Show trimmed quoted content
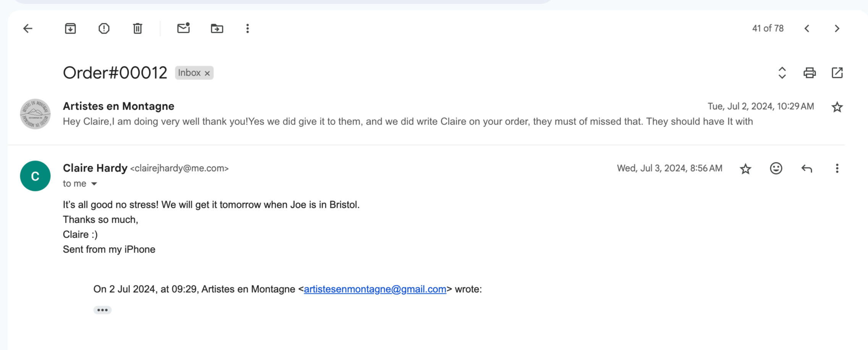Viewport: 868px width, 350px height. point(102,310)
